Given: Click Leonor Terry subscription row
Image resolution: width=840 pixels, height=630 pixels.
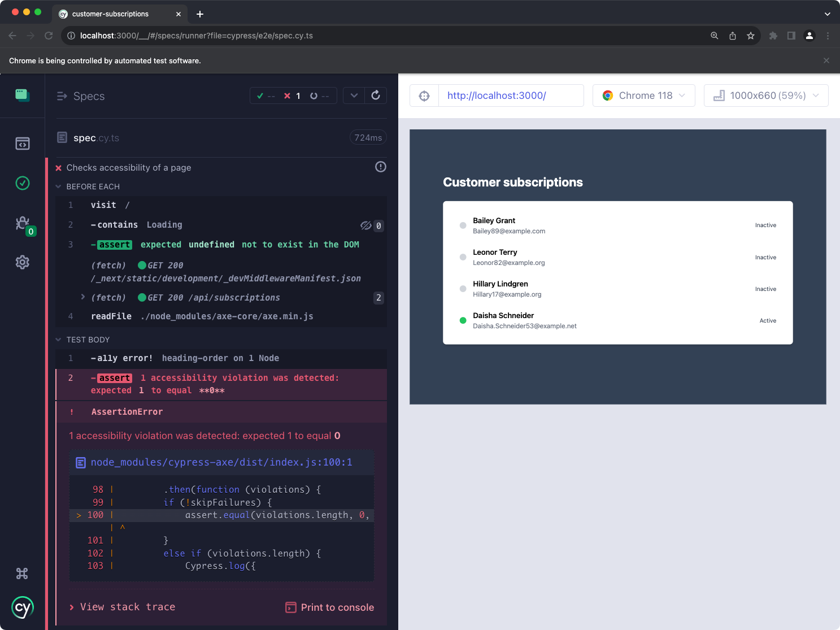Looking at the screenshot, I should point(618,257).
